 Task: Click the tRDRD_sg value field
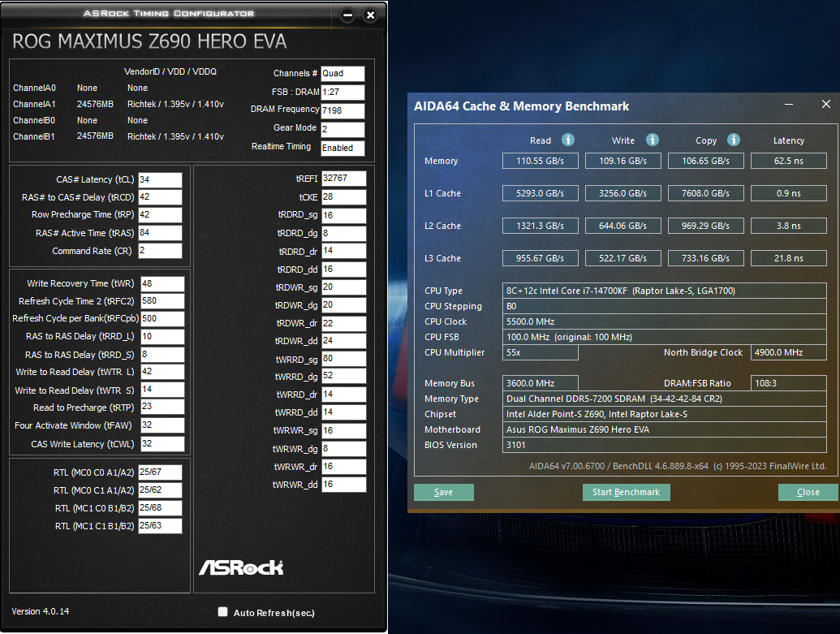pos(343,215)
